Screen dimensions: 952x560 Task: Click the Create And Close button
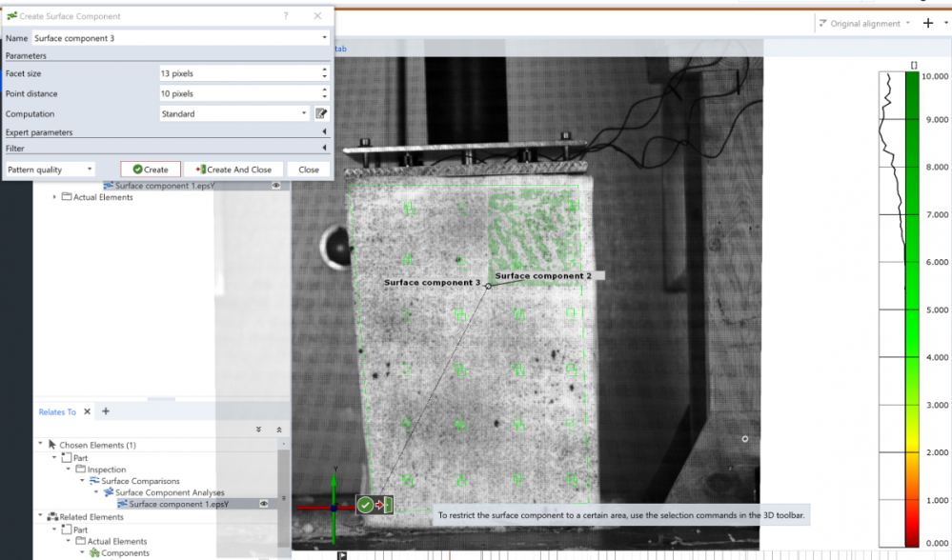point(233,170)
